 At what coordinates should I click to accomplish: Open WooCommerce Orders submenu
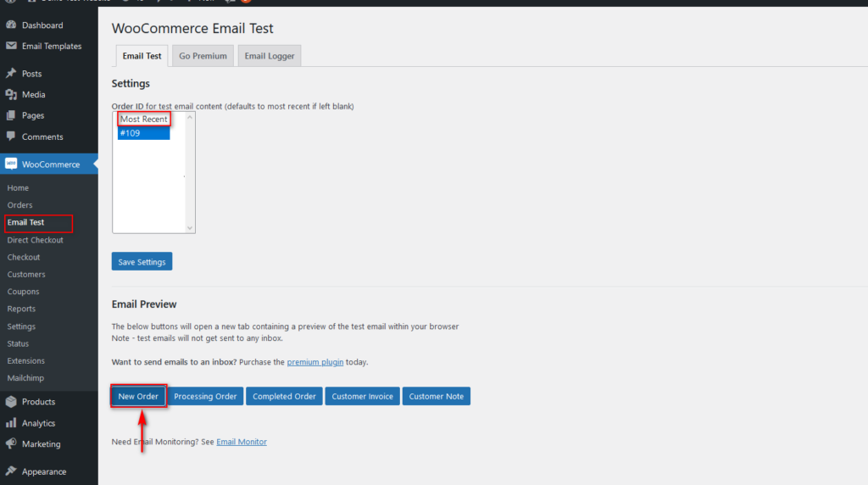[20, 205]
